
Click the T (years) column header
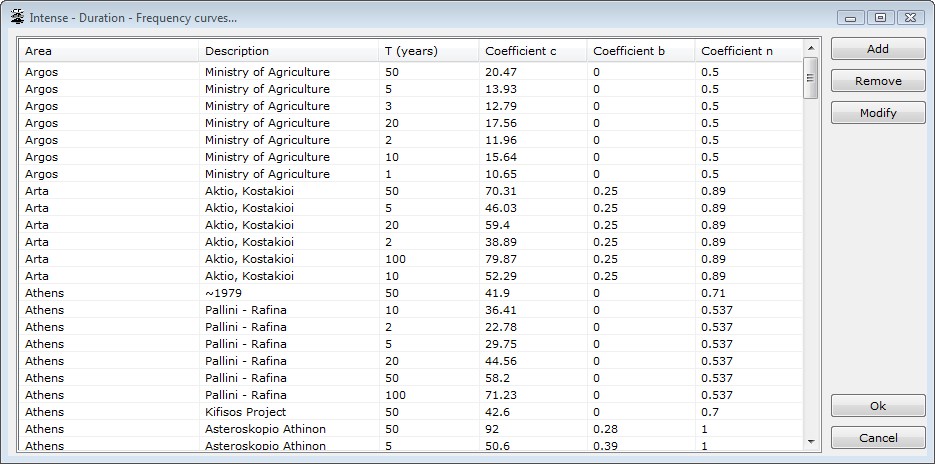pyautogui.click(x=428, y=51)
